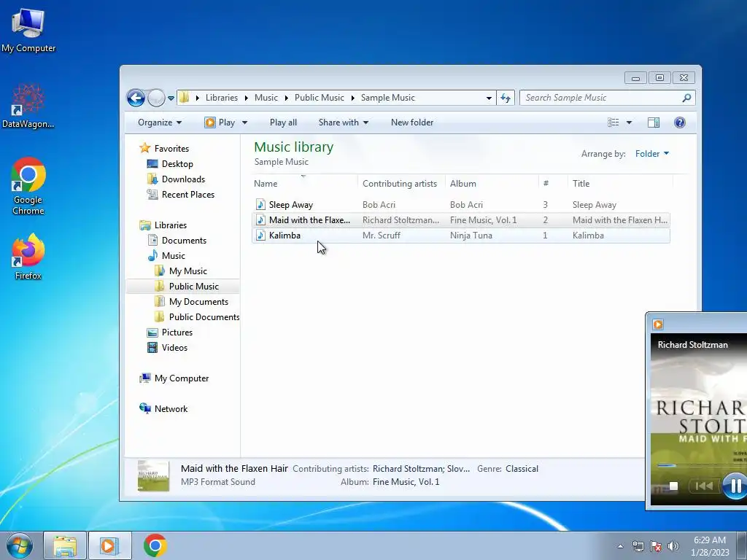Click Windows Explorer taskbar icon
The height and width of the screenshot is (560, 747).
[x=65, y=545]
